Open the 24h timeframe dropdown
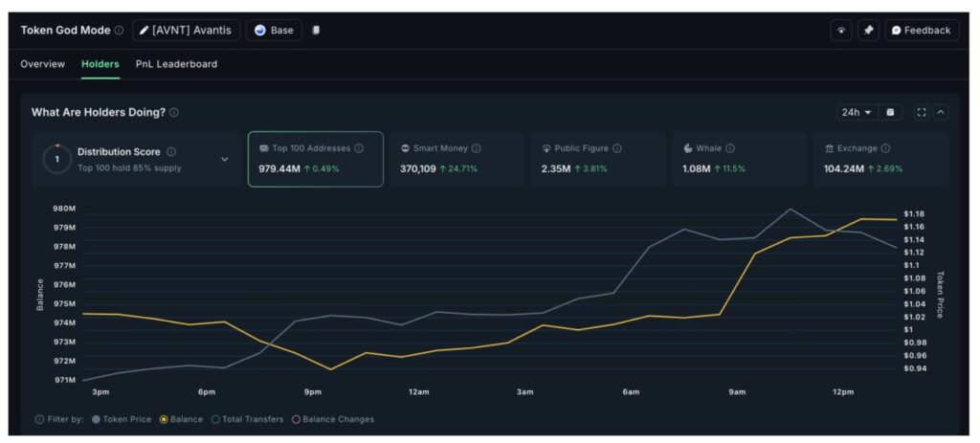This screenshot has height=443, width=980. [857, 112]
